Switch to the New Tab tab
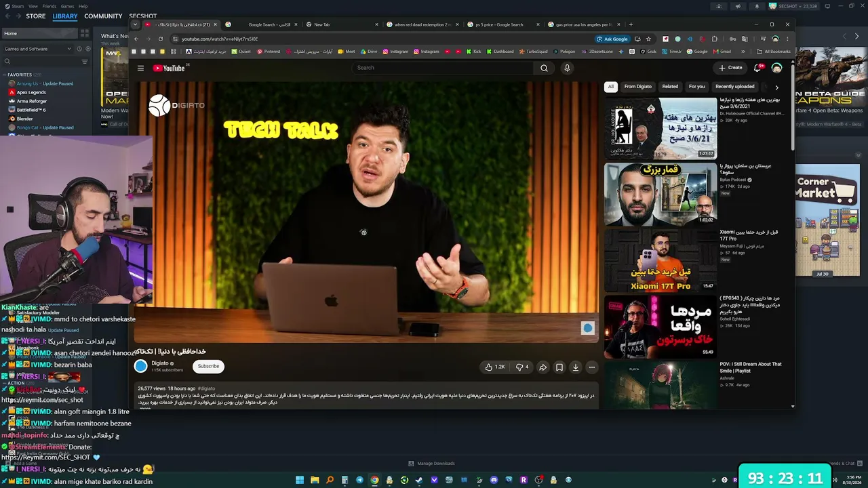 click(341, 24)
